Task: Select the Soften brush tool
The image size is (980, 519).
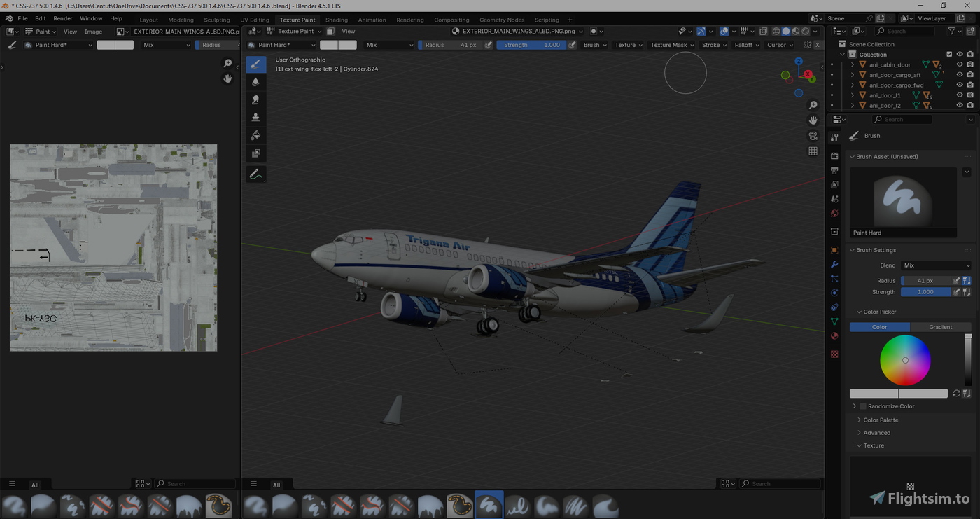Action: [255, 81]
